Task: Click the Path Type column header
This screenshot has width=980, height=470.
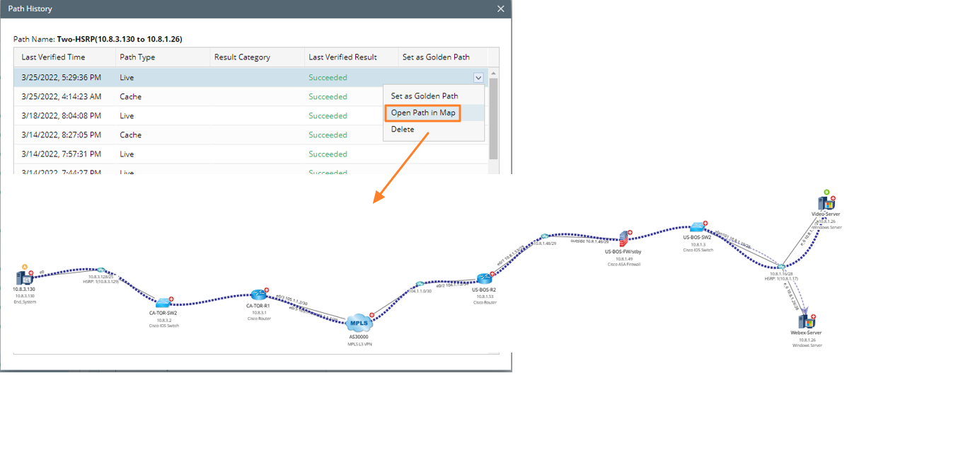Action: point(137,57)
